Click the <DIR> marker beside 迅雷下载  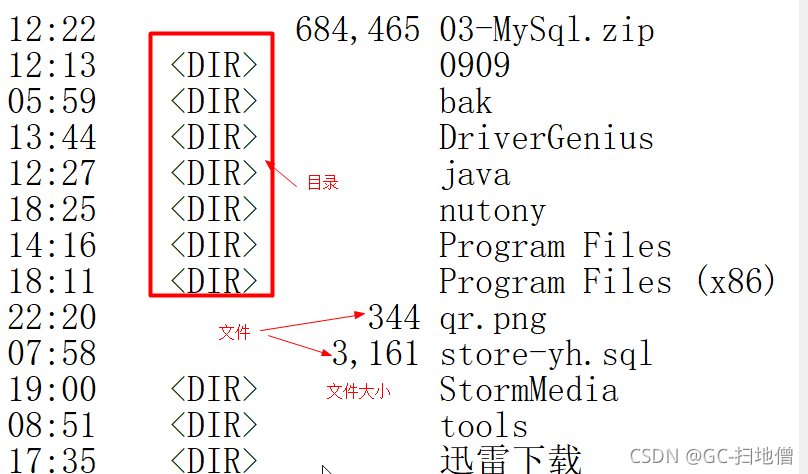click(214, 460)
